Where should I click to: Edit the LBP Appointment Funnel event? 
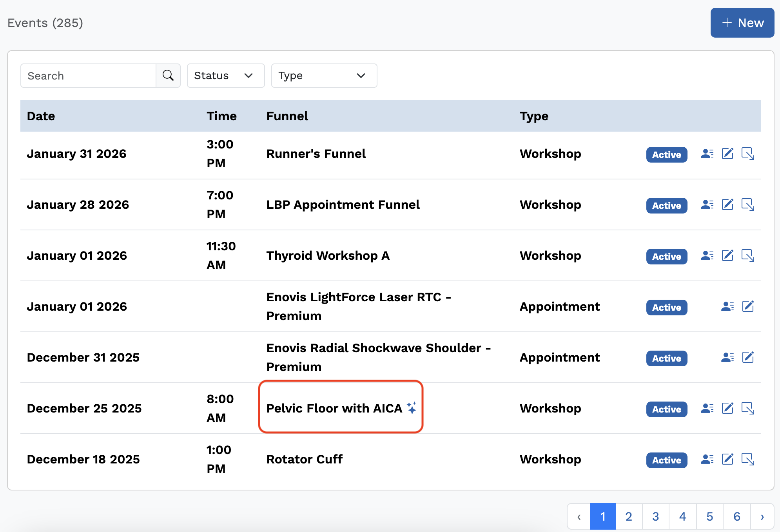click(727, 204)
